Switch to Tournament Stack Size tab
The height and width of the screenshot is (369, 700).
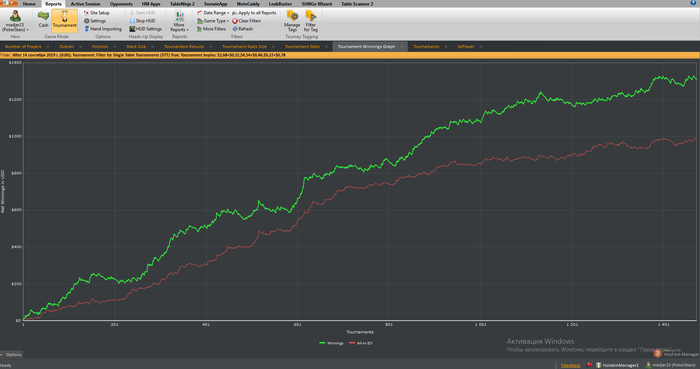[x=244, y=46]
